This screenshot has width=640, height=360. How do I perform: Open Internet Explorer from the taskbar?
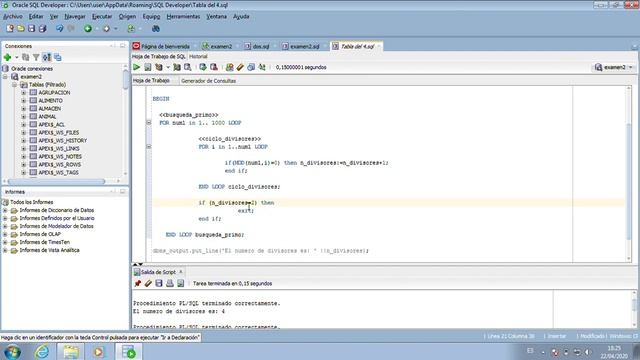(x=42, y=351)
